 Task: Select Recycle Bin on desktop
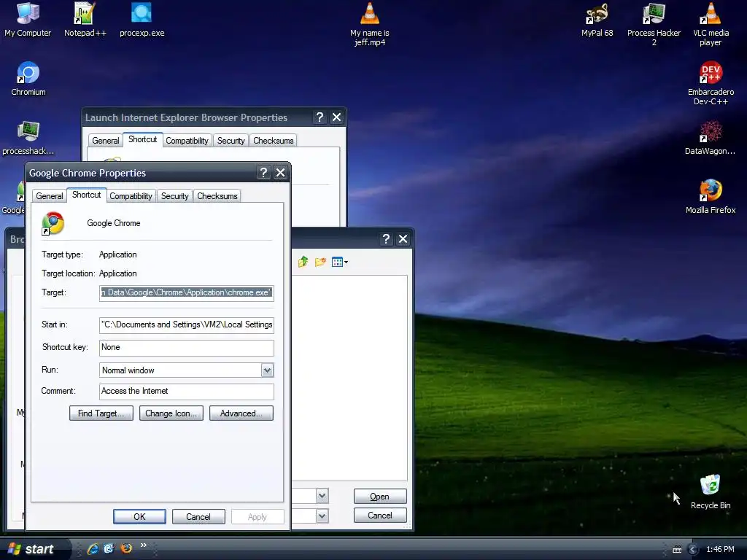pos(711,492)
